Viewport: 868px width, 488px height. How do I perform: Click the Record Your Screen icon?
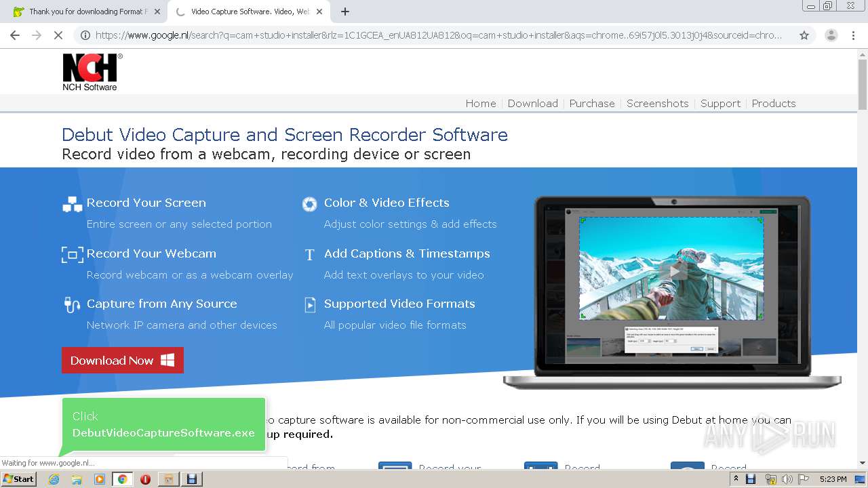click(x=72, y=203)
